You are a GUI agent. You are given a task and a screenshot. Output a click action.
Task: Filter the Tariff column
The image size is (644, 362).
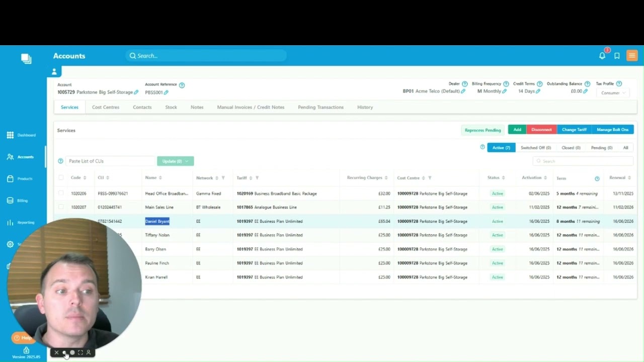pyautogui.click(x=257, y=178)
